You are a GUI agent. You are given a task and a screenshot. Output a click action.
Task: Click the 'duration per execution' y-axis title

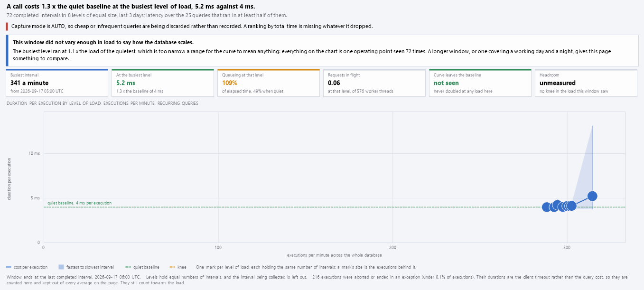pos(9,178)
